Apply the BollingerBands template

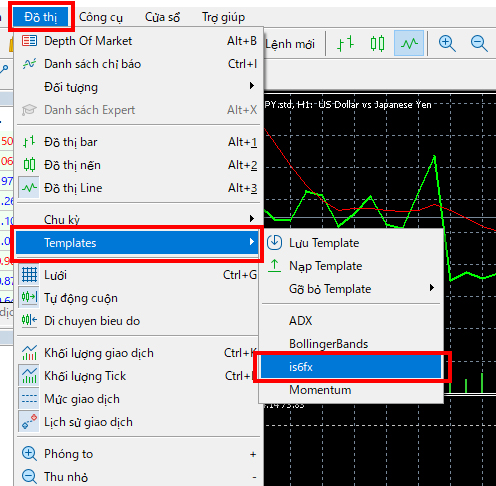[x=352, y=344]
